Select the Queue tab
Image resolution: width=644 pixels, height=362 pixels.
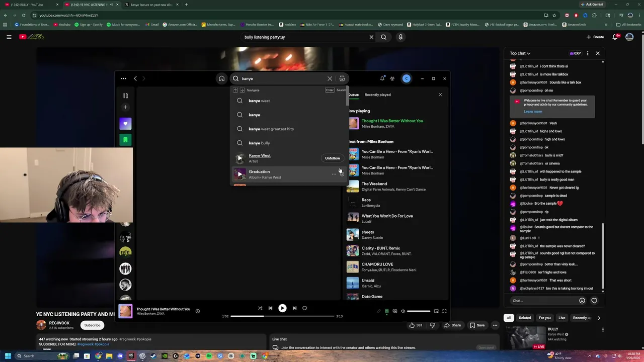tap(353, 95)
